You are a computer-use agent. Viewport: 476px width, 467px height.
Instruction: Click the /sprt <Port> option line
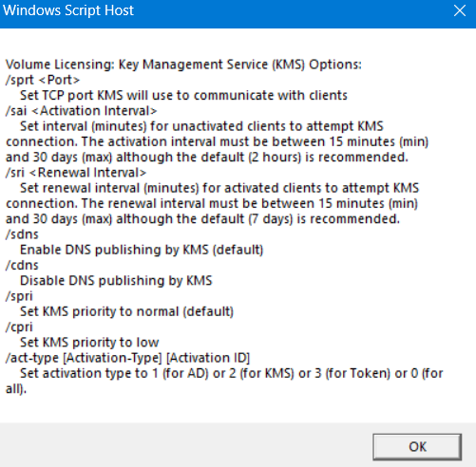point(43,80)
